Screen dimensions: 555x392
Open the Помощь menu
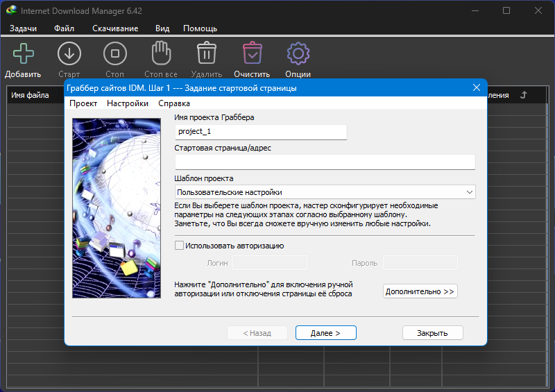(x=200, y=28)
